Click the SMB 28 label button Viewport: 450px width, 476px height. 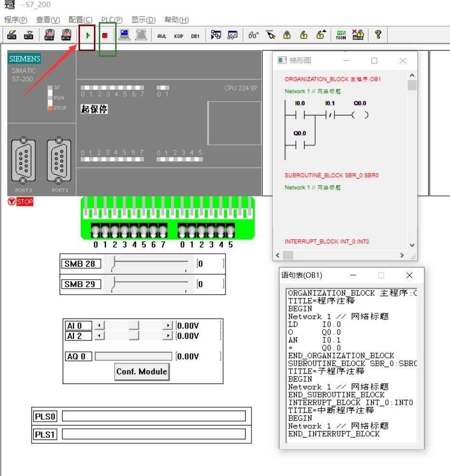click(81, 263)
